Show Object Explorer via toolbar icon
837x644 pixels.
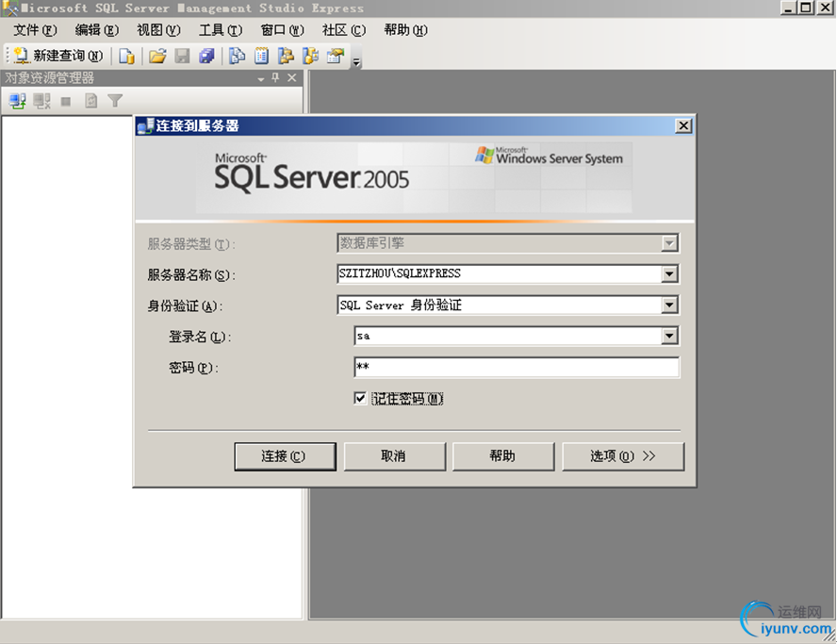tap(287, 56)
